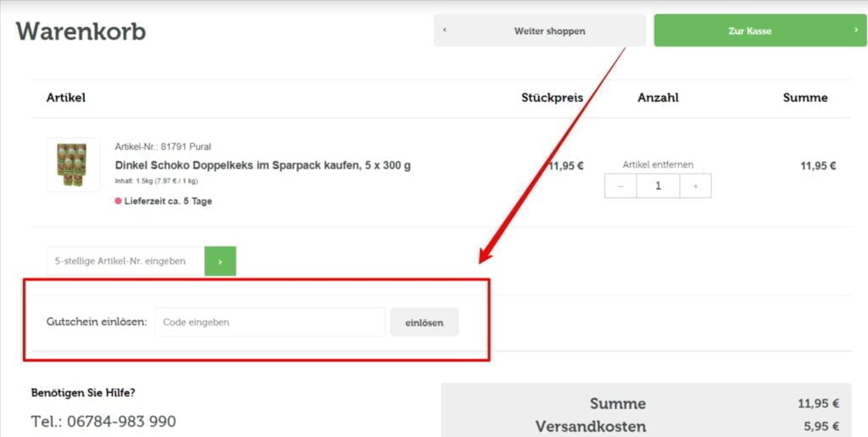This screenshot has width=868, height=437.
Task: Open the Dinkel Schoko Doppelkeks product thumbnail
Action: tap(73, 164)
